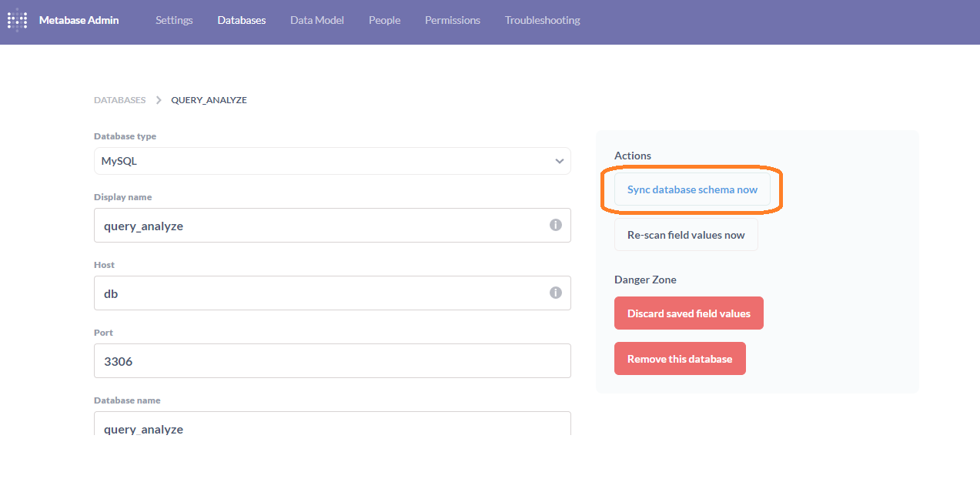The height and width of the screenshot is (499, 980).
Task: Click the Metabase logo icon
Action: click(x=17, y=20)
